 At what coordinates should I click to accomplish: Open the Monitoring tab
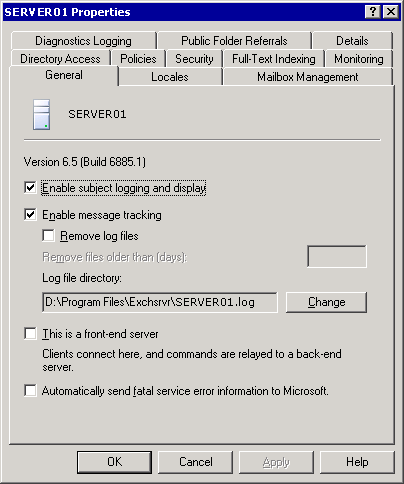(x=359, y=59)
